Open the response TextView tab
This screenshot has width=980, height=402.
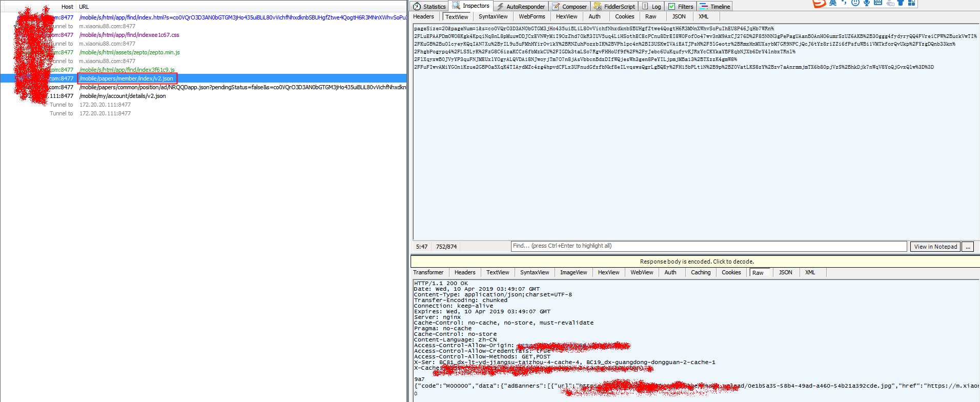pos(498,272)
